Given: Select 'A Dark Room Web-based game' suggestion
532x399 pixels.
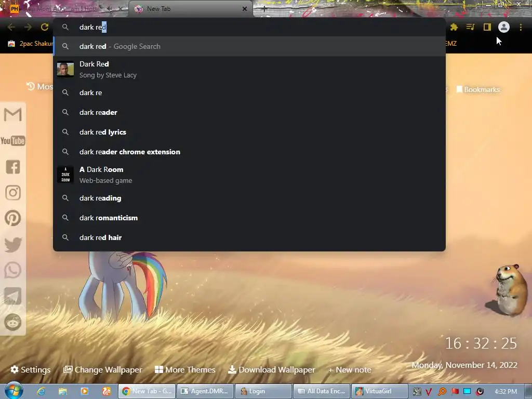Looking at the screenshot, I should pos(249,175).
